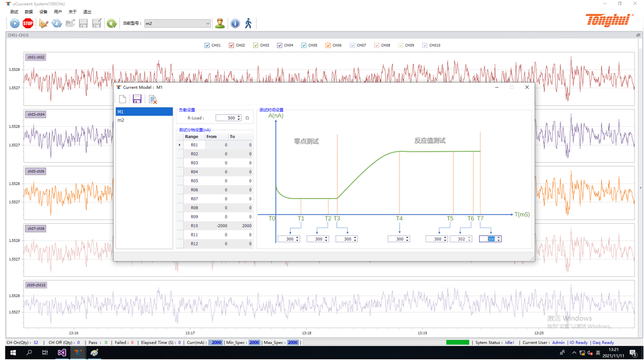
Task: Toggle the CH04 channel checkbox
Action: (x=280, y=46)
